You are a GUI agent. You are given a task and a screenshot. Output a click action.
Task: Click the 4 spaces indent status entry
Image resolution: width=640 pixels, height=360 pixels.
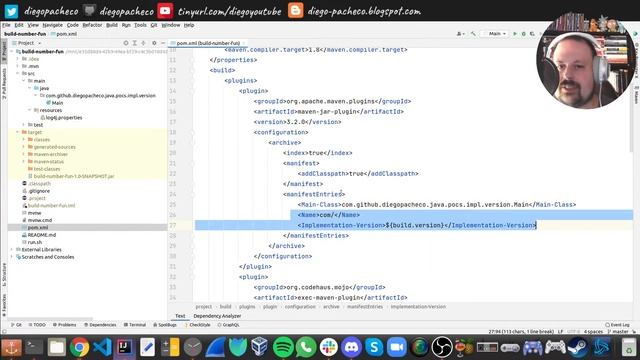(x=593, y=332)
